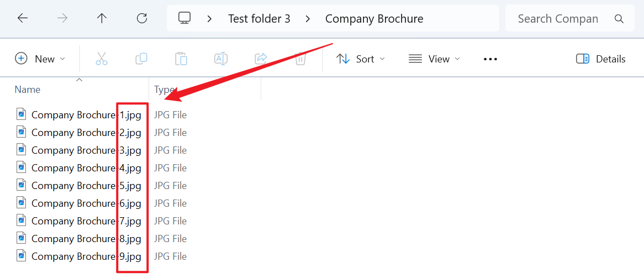Screen dimensions: 644x278
Task: Click the Rename icon in toolbar
Action: [221, 59]
